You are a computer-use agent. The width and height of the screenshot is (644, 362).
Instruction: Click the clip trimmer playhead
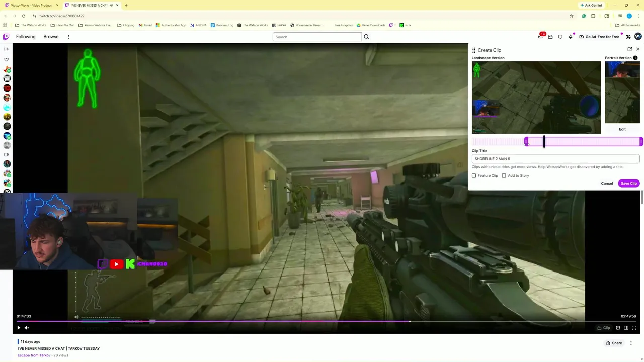click(544, 142)
